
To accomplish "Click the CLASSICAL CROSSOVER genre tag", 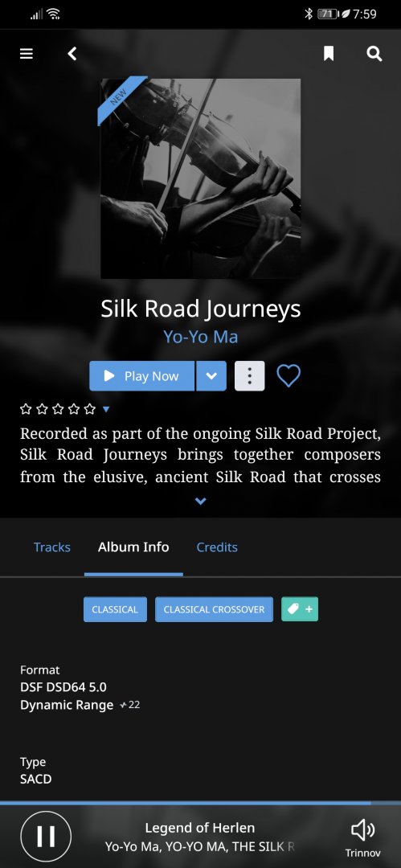I will pos(214,609).
